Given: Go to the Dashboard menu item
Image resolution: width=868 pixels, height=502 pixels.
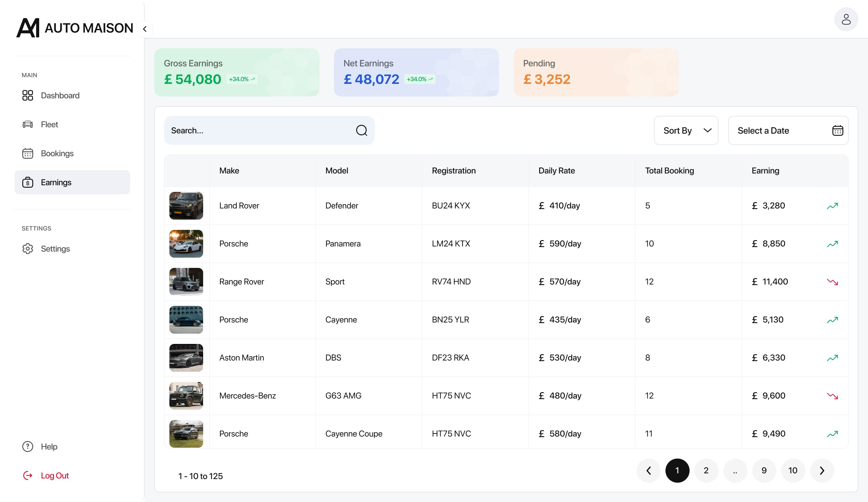Looking at the screenshot, I should (60, 96).
